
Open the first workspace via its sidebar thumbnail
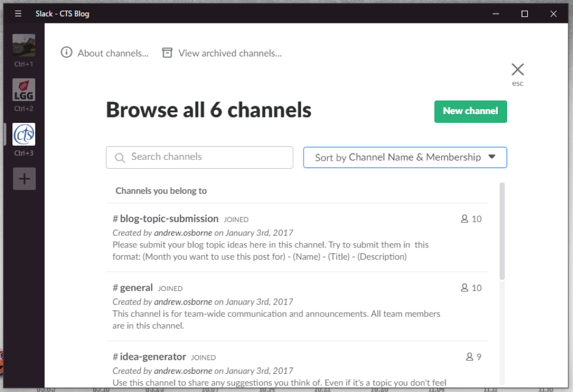pos(24,46)
